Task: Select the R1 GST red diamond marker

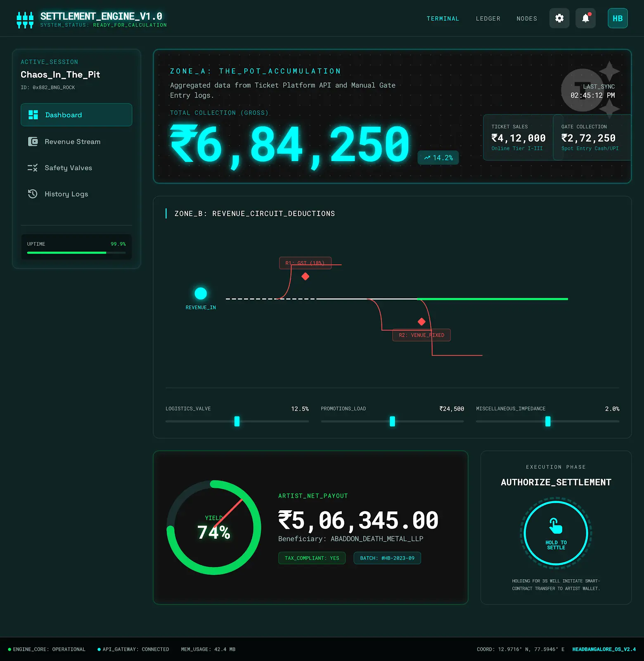Action: (305, 276)
